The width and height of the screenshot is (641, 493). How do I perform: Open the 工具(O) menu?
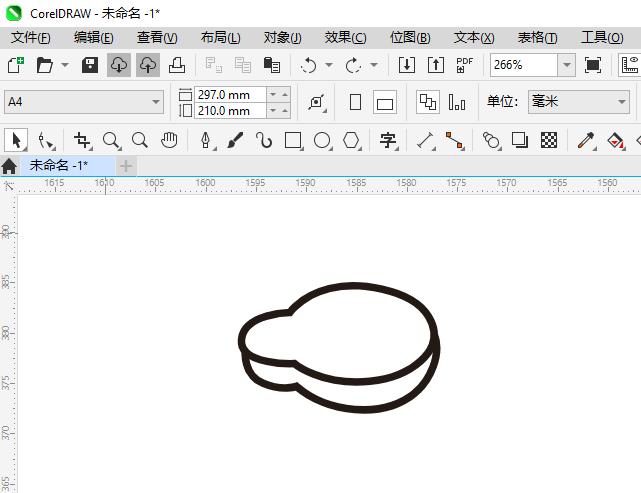point(602,38)
